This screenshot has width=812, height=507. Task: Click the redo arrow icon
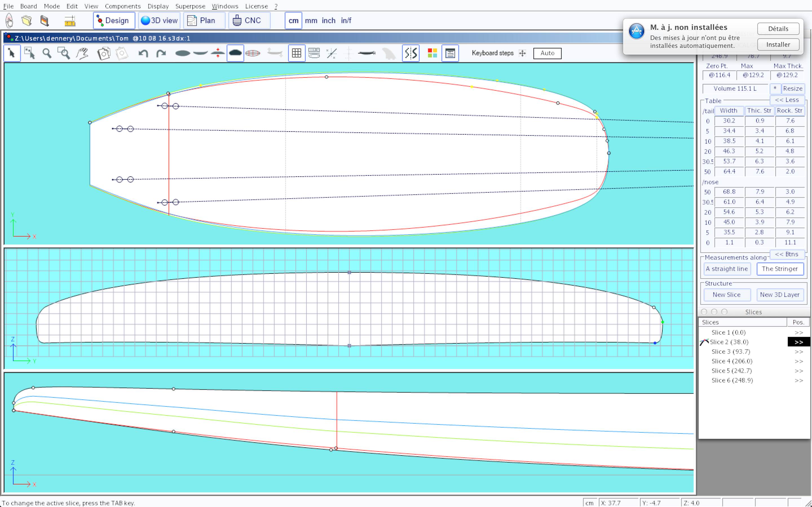161,53
